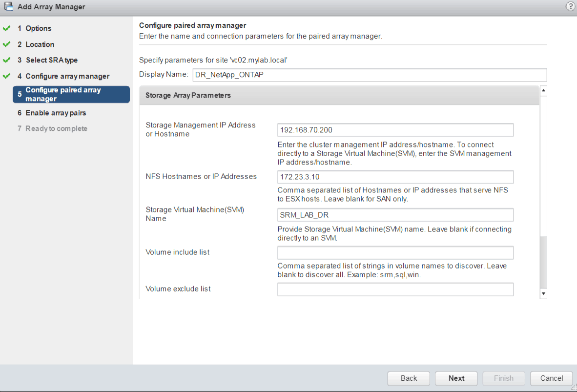
Task: Click the help question mark icon
Action: (570, 6)
